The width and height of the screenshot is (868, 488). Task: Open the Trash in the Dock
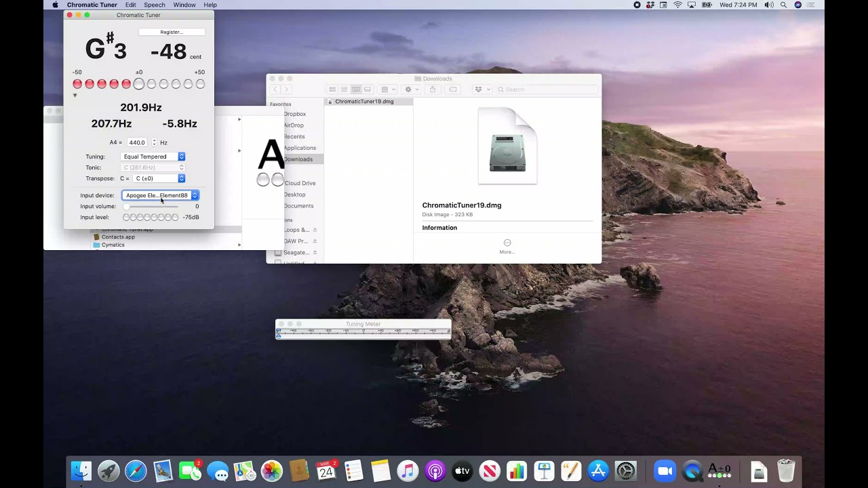pos(786,471)
